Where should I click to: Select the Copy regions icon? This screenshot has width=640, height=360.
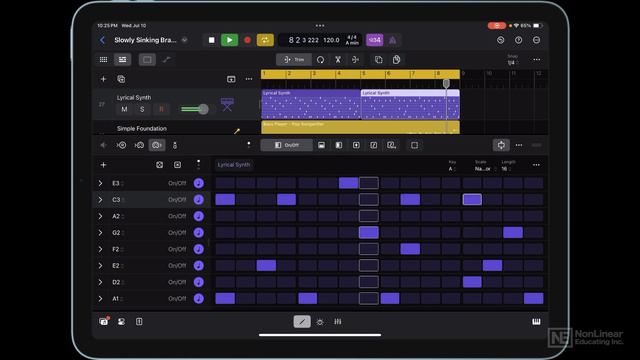(x=379, y=60)
